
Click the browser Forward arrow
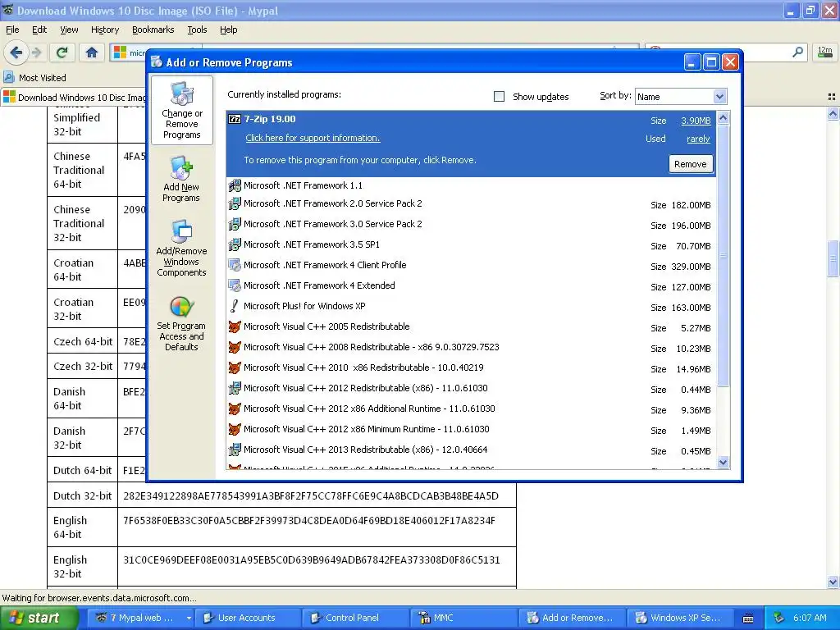coord(36,52)
